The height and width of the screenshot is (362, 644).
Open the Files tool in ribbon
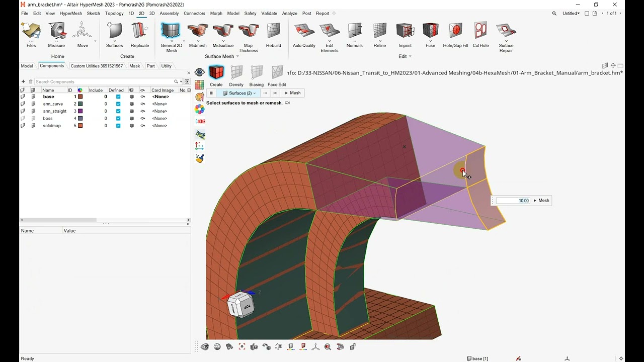click(x=31, y=35)
